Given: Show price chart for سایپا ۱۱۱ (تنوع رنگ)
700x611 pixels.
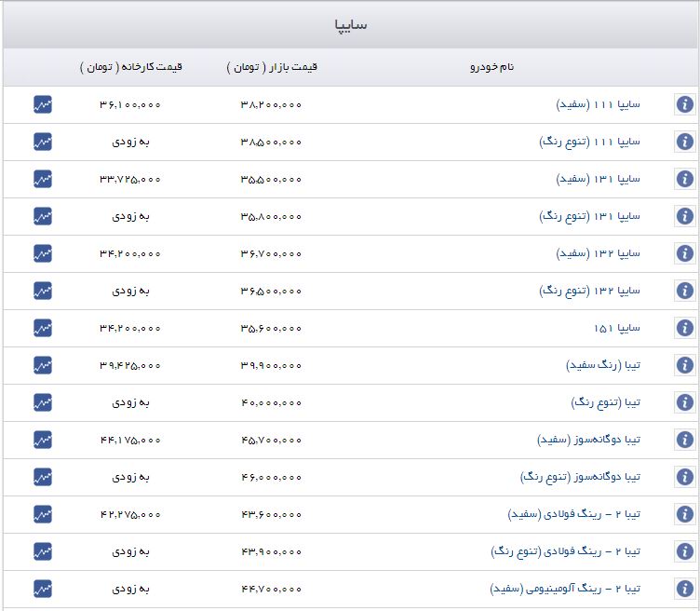Looking at the screenshot, I should 43,142.
